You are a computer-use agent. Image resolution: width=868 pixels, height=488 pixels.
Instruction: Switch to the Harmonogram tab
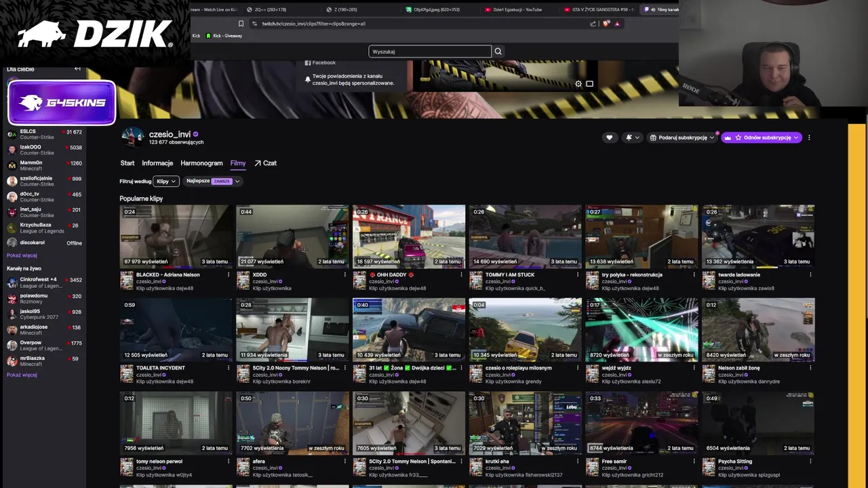tap(201, 163)
